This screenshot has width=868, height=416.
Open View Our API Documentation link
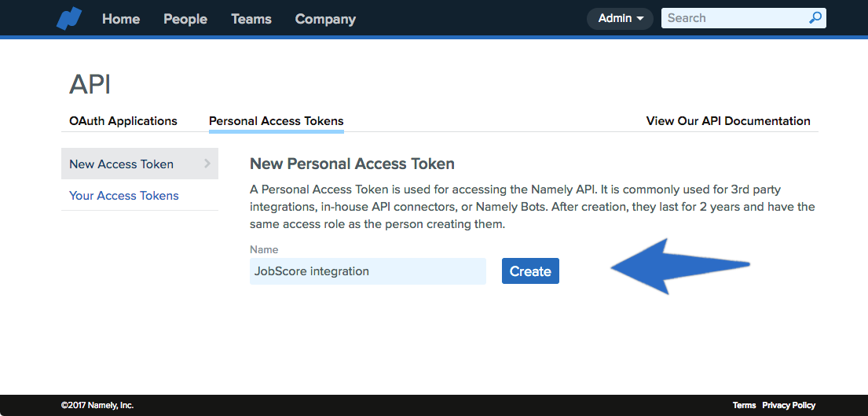click(728, 121)
